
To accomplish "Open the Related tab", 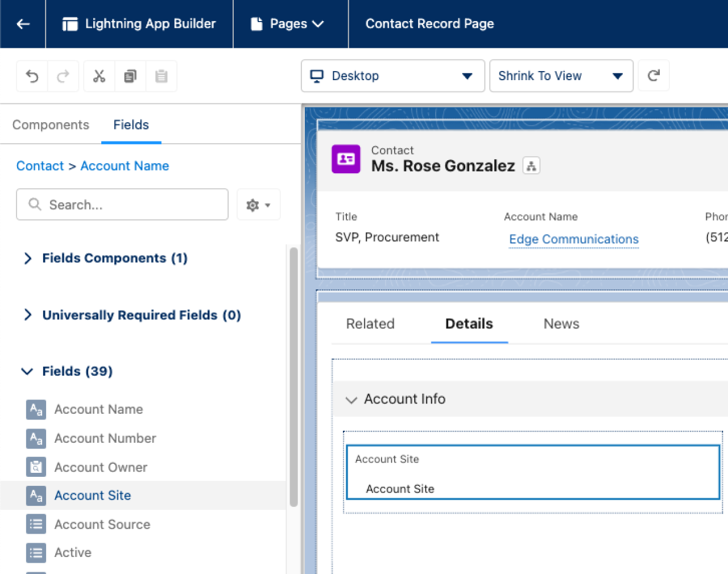I will [370, 324].
